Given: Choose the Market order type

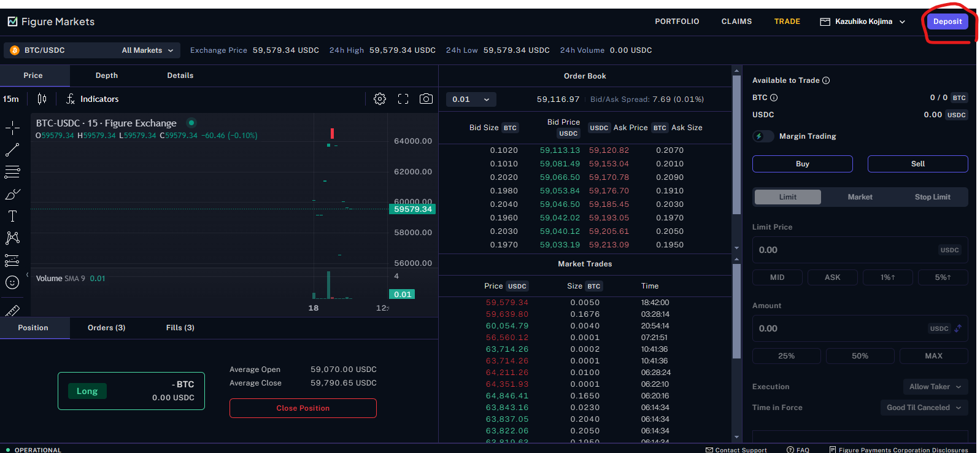Looking at the screenshot, I should point(860,197).
